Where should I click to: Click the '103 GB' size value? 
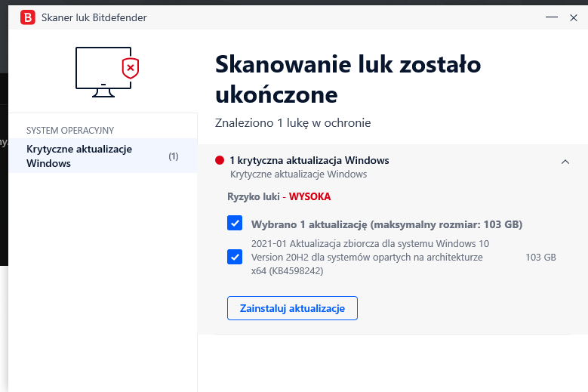540,258
